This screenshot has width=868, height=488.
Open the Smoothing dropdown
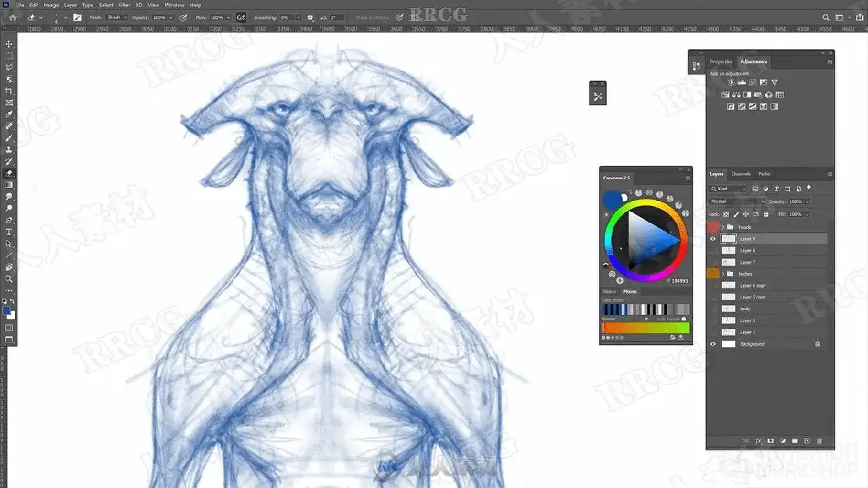(299, 17)
